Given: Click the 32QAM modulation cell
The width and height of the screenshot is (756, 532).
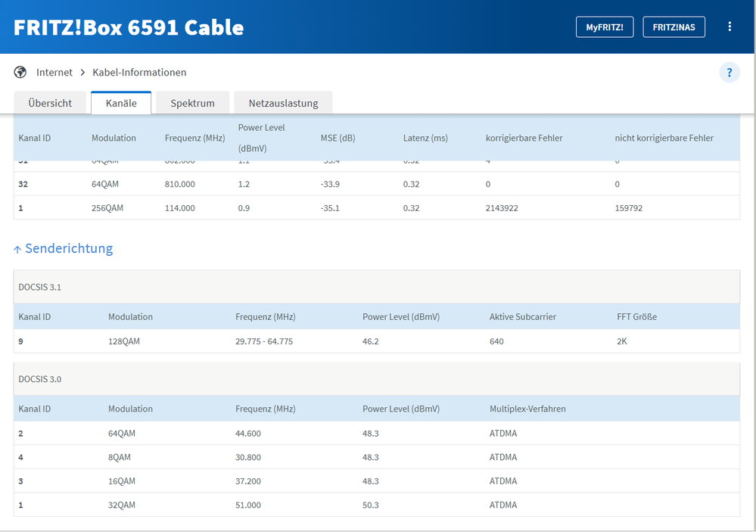Looking at the screenshot, I should click(x=122, y=505).
